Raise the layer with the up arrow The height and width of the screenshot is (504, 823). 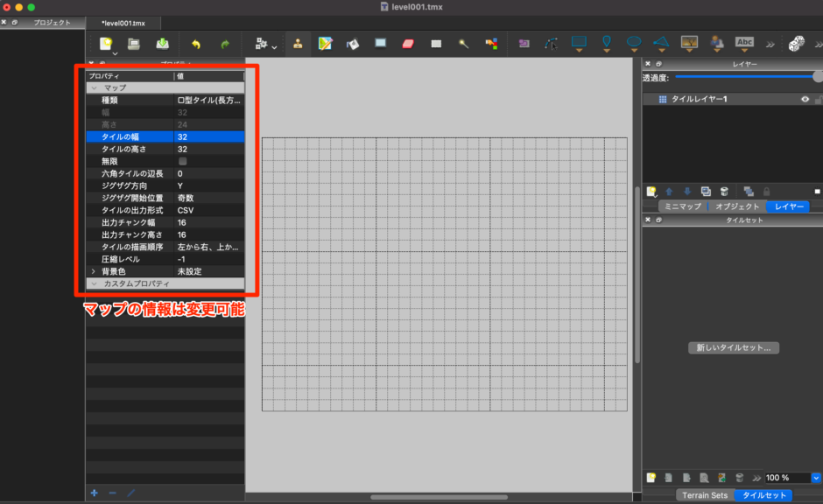click(x=669, y=192)
